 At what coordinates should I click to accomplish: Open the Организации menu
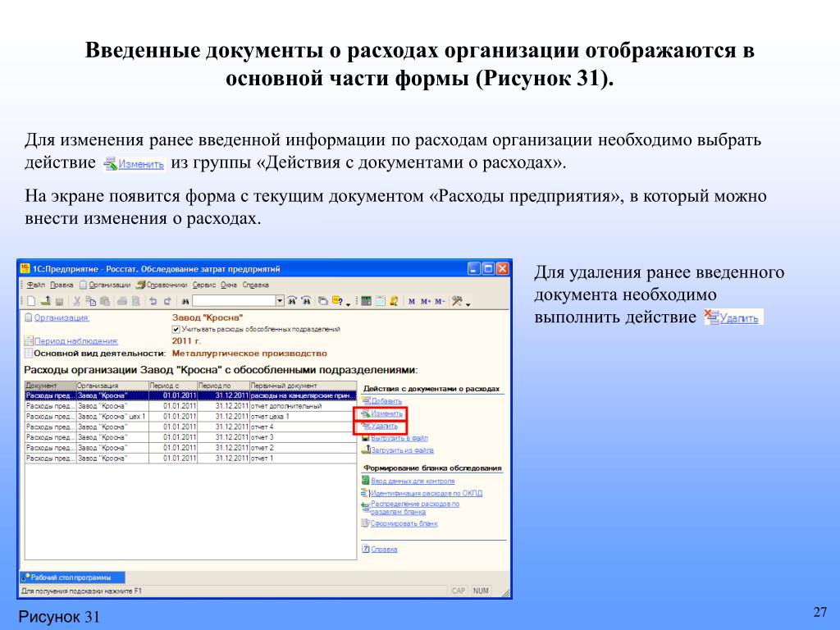click(x=105, y=285)
